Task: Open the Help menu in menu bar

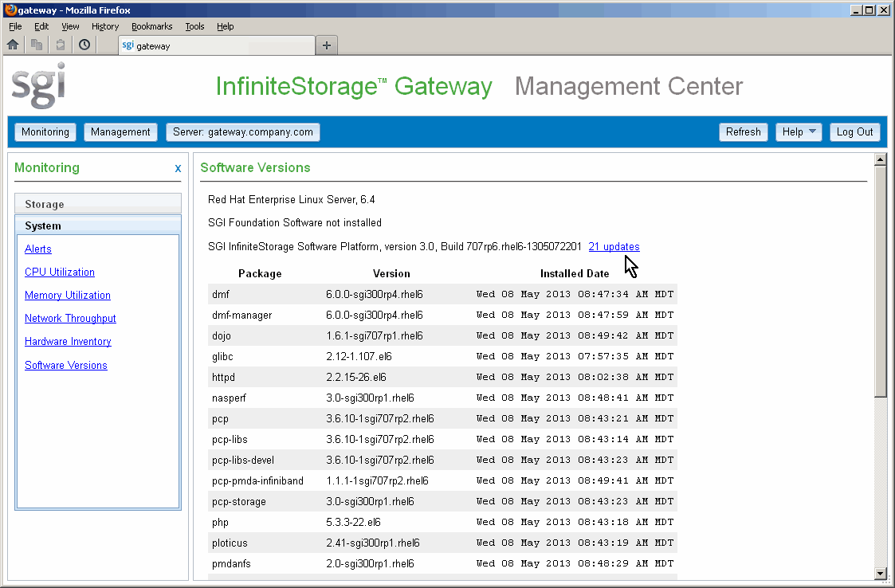Action: click(x=226, y=26)
